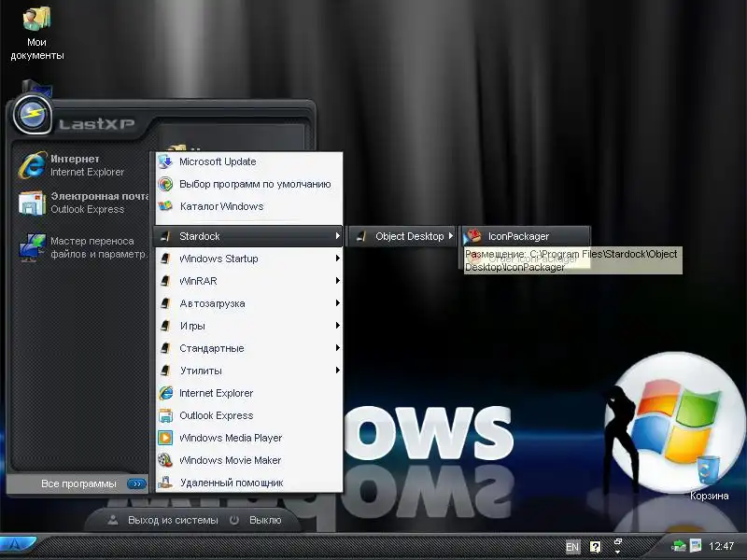Expand the WinRAR submenu arrow
Viewport: 747px width, 560px height.
click(x=337, y=281)
